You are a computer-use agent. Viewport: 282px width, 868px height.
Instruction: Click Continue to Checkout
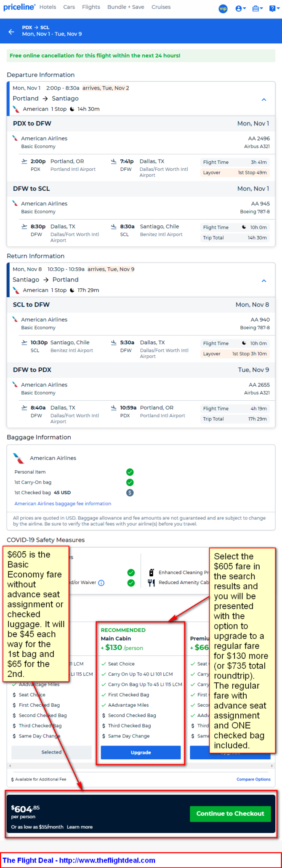230,813
